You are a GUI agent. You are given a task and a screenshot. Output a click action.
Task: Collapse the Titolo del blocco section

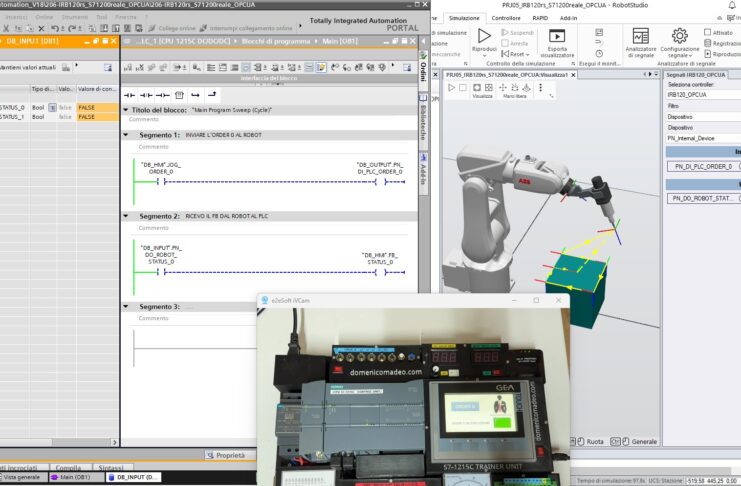(x=126, y=110)
